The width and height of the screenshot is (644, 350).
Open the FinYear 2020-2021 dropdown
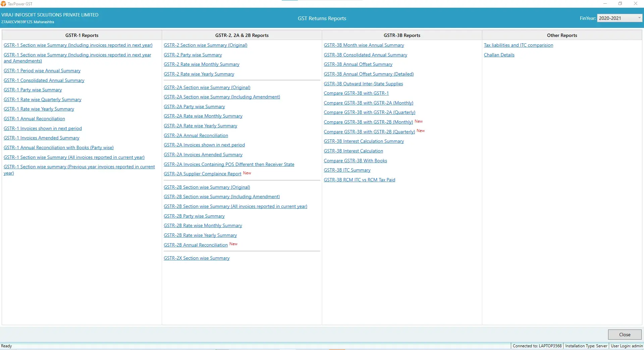620,18
